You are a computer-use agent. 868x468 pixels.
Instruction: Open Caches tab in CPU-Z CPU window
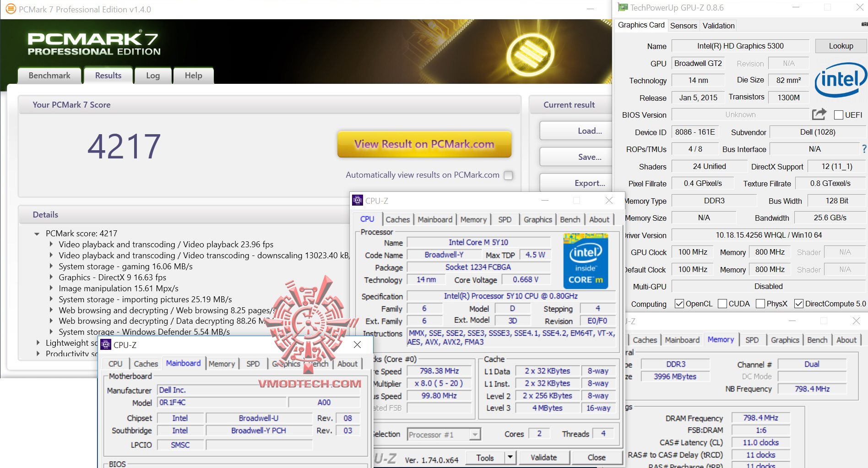[397, 219]
